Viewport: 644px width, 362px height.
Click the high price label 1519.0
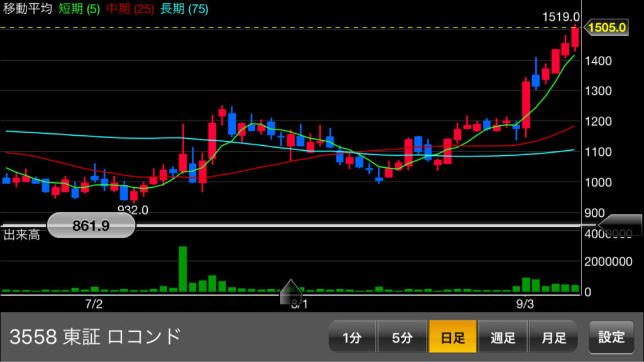[560, 17]
